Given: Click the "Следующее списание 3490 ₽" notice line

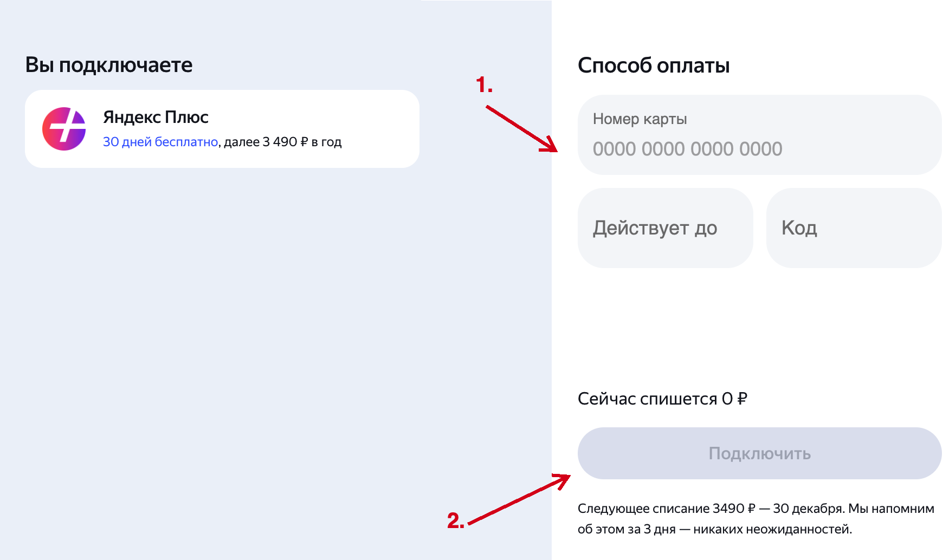Looking at the screenshot, I should (x=666, y=509).
